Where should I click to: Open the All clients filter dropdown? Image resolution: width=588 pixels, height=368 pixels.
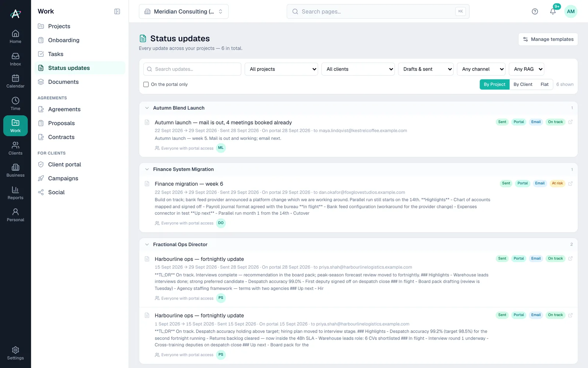click(x=358, y=69)
